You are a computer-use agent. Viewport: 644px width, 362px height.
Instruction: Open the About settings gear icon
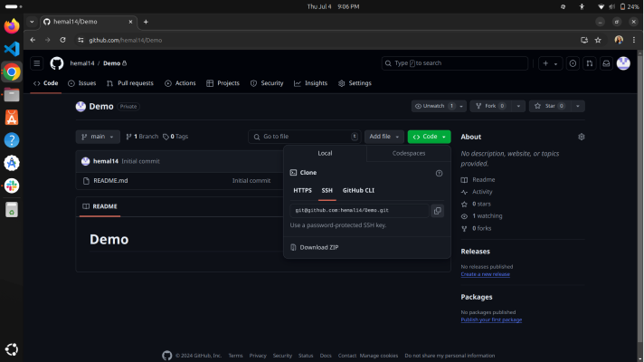coord(582,137)
